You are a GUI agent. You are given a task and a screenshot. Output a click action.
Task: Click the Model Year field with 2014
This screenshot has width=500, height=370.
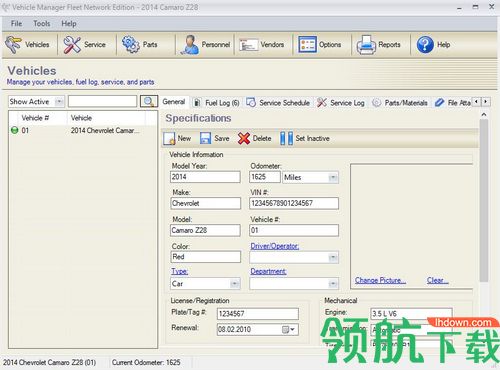[x=205, y=177]
